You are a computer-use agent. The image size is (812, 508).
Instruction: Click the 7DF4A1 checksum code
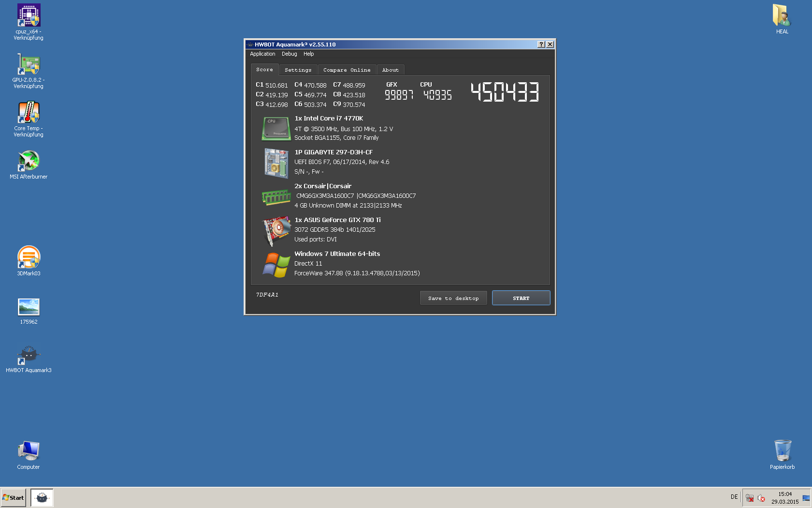pos(267,295)
